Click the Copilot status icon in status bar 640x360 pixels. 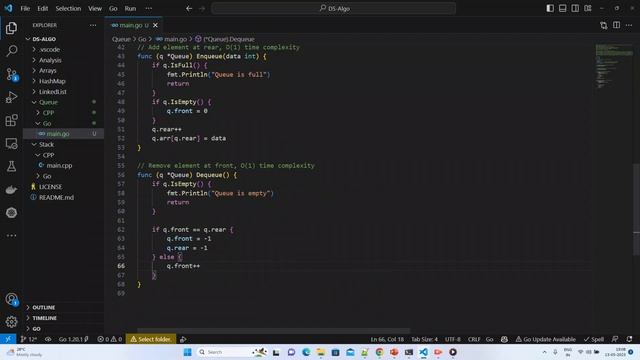click(x=504, y=339)
